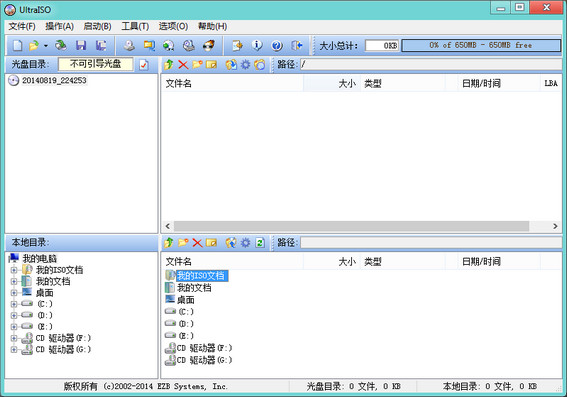Expand the CD 驱动器 (G:) tree node
This screenshot has width=567, height=397.
(x=14, y=349)
